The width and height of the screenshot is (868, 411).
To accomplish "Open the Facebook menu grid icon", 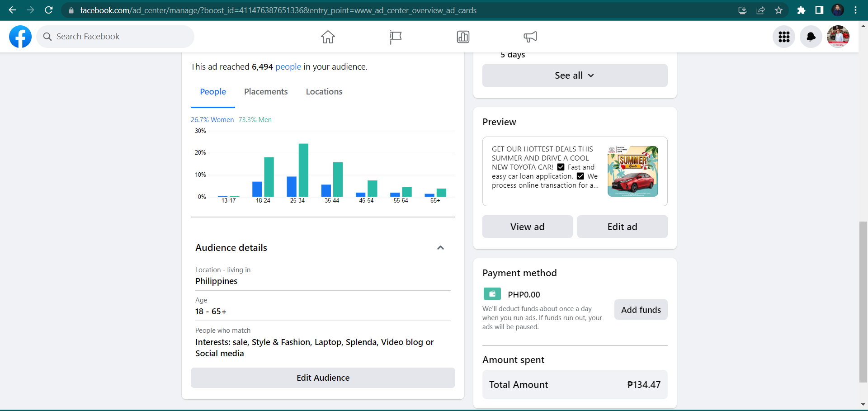I will tap(784, 37).
